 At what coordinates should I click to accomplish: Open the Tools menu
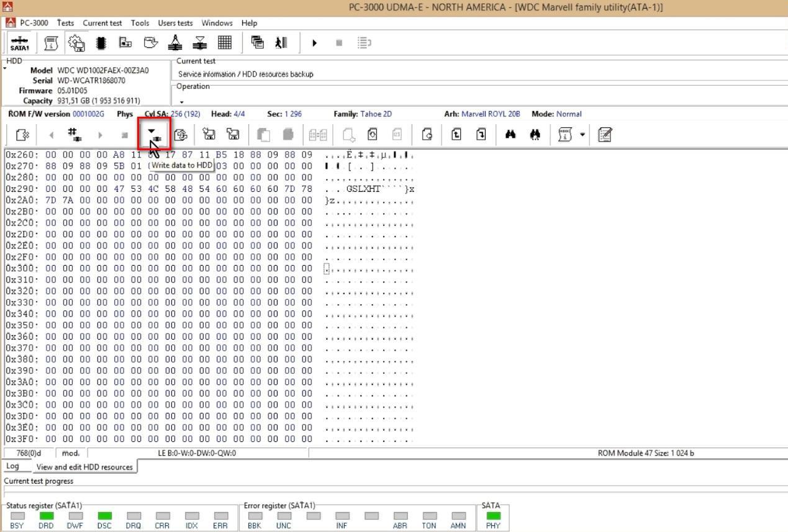(140, 23)
